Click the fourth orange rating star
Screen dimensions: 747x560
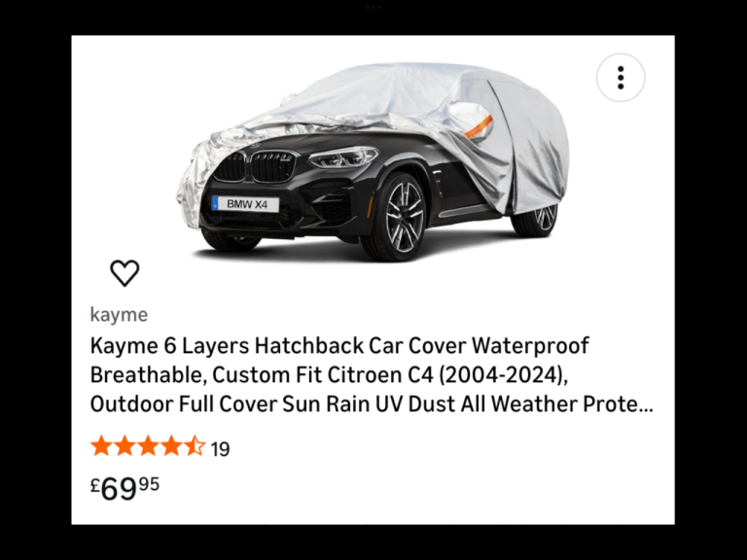coord(171,446)
